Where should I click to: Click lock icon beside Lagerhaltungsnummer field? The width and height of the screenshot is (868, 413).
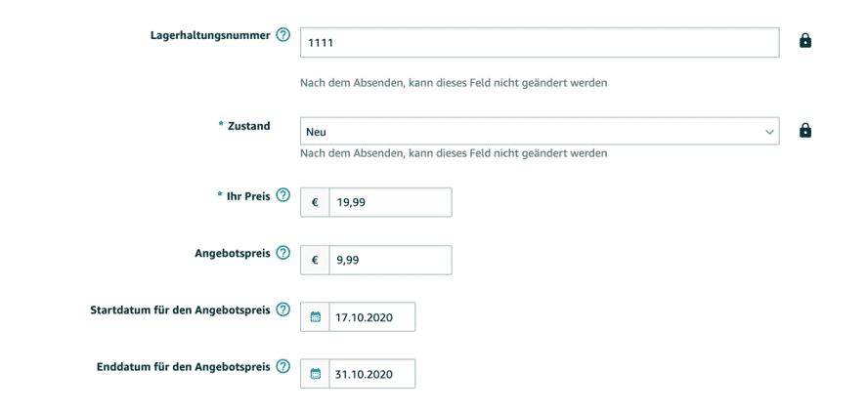805,41
